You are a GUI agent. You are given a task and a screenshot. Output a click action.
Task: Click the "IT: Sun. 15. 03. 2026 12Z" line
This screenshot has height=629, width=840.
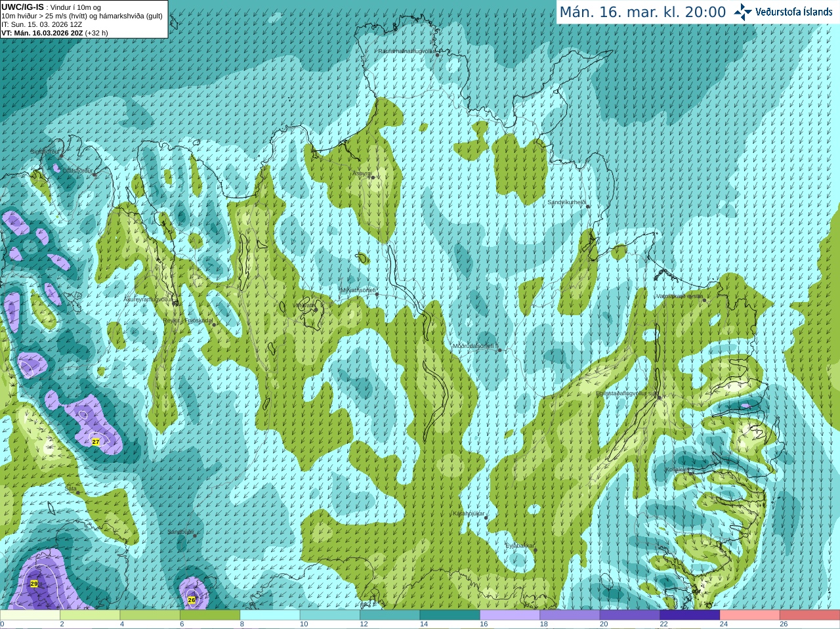point(42,24)
